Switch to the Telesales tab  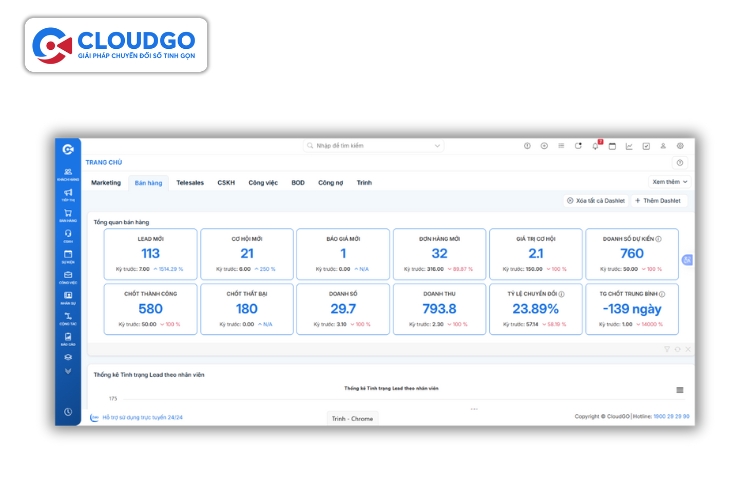[190, 183]
